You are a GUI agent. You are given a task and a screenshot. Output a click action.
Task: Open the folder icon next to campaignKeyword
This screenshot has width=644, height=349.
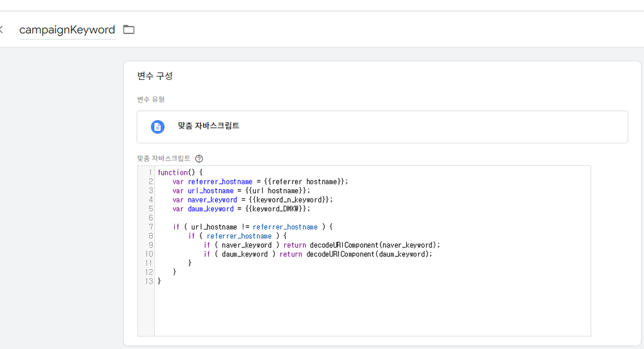[x=129, y=30]
